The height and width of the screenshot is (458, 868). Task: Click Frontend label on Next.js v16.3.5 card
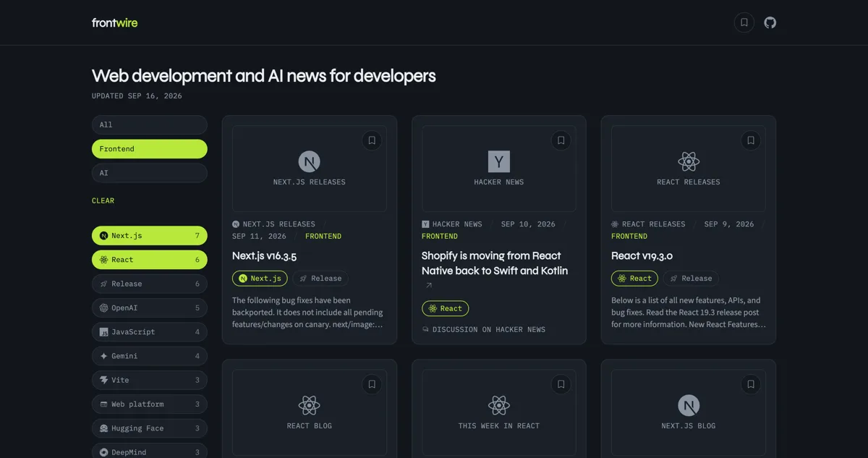pos(323,236)
